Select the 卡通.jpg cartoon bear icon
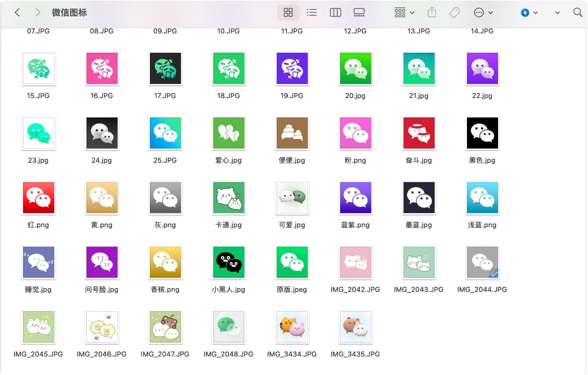 click(x=229, y=198)
